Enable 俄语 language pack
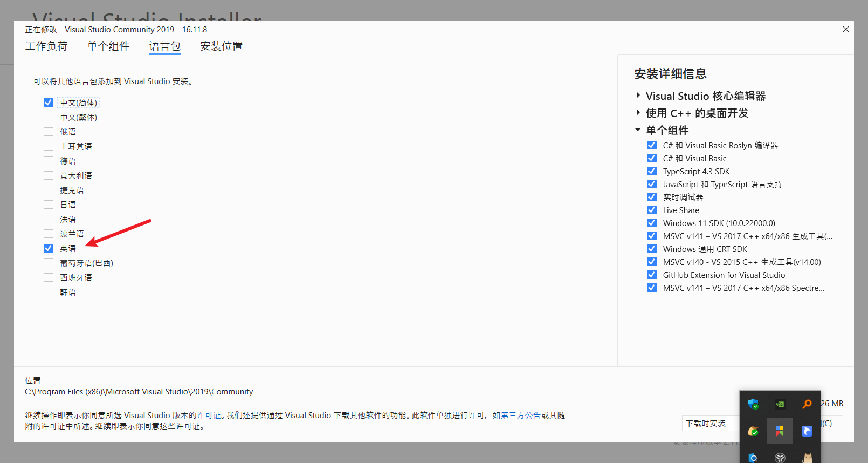The width and height of the screenshot is (868, 463). click(x=49, y=132)
